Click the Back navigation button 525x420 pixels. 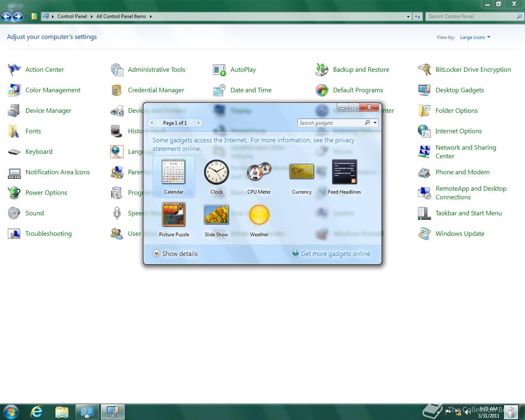[7, 16]
